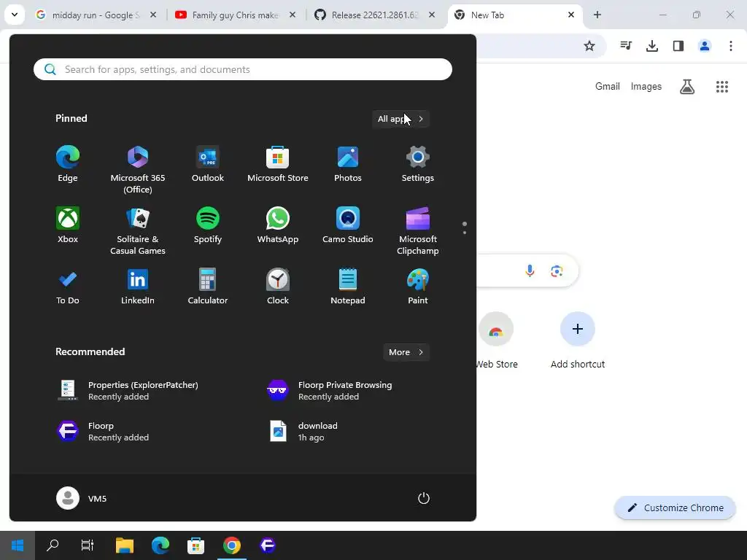Open Chrome downloads icon
The width and height of the screenshot is (747, 560).
pyautogui.click(x=651, y=46)
